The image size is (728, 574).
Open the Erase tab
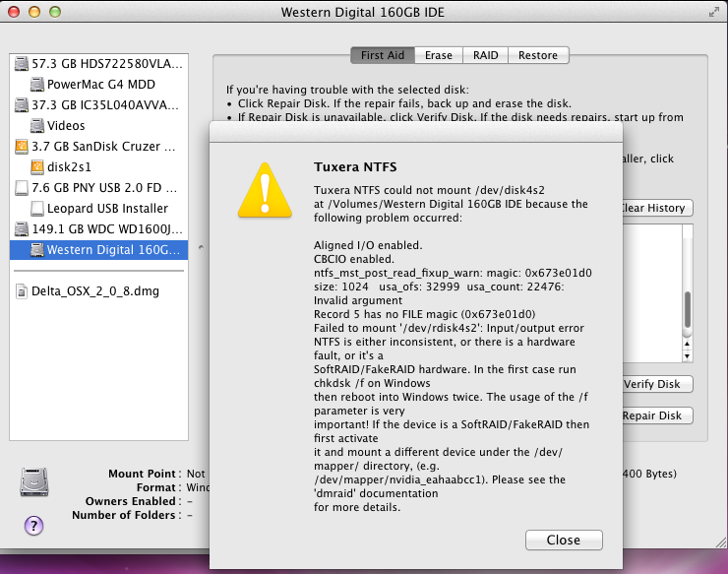[439, 55]
